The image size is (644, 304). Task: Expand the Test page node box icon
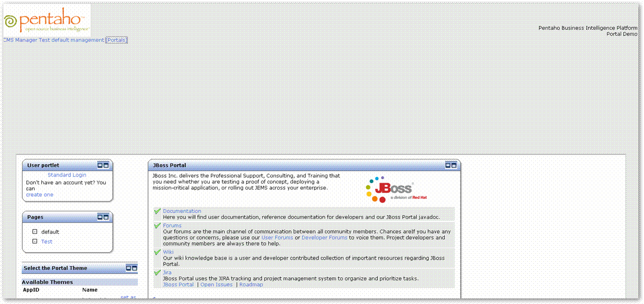click(x=35, y=241)
